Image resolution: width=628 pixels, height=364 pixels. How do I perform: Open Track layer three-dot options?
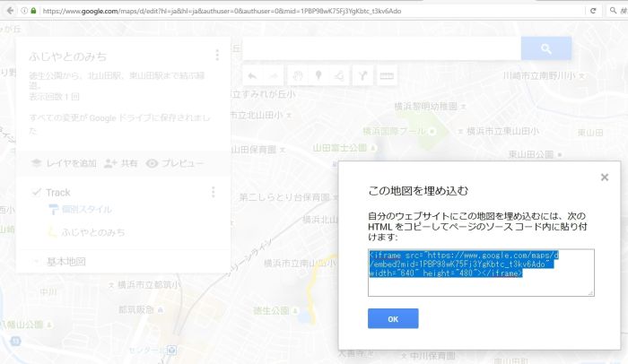click(x=214, y=192)
